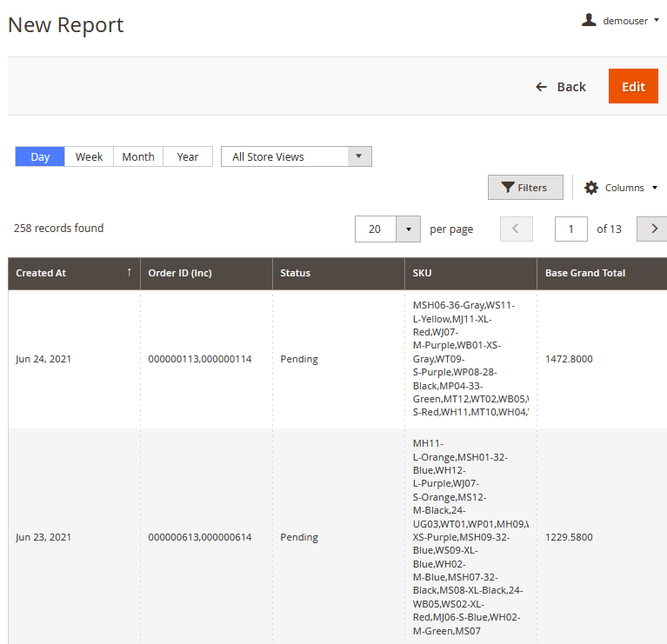Sort by SKU column header

[x=422, y=273]
